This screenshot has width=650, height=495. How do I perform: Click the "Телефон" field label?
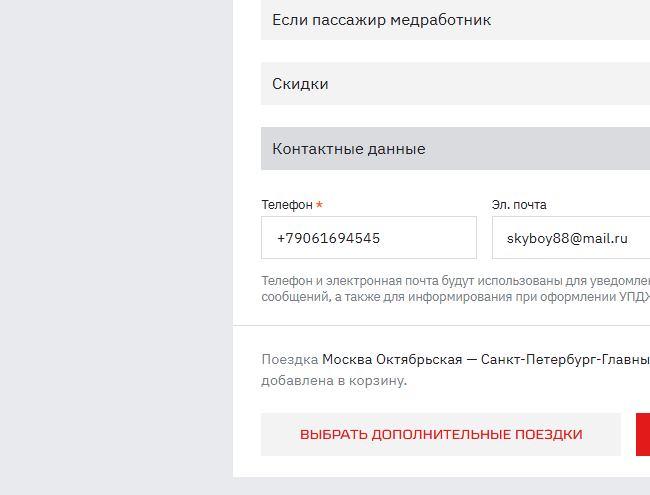tap(287, 205)
